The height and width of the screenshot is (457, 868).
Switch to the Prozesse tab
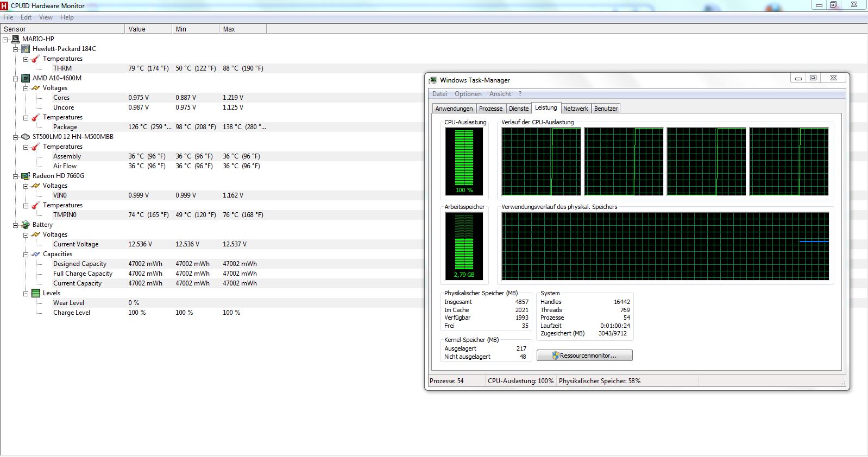(490, 109)
